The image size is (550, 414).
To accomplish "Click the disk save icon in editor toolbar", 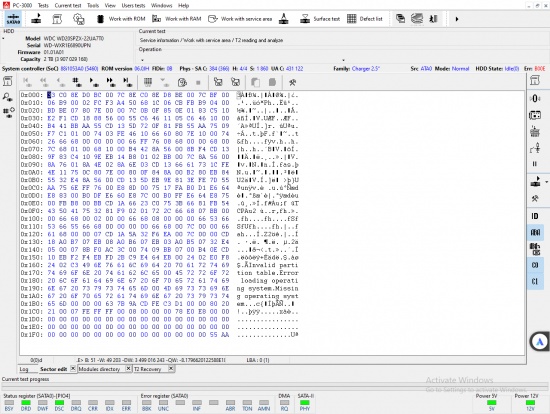I will coord(182,82).
